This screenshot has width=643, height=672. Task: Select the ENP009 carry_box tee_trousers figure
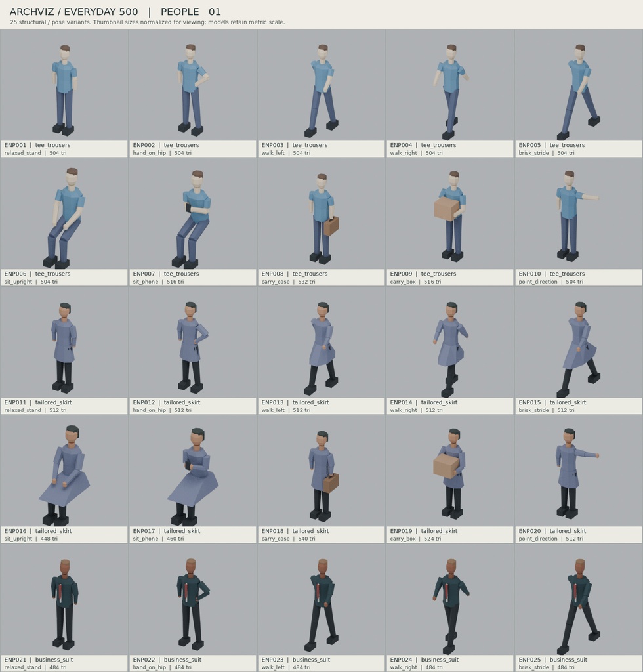(x=450, y=217)
